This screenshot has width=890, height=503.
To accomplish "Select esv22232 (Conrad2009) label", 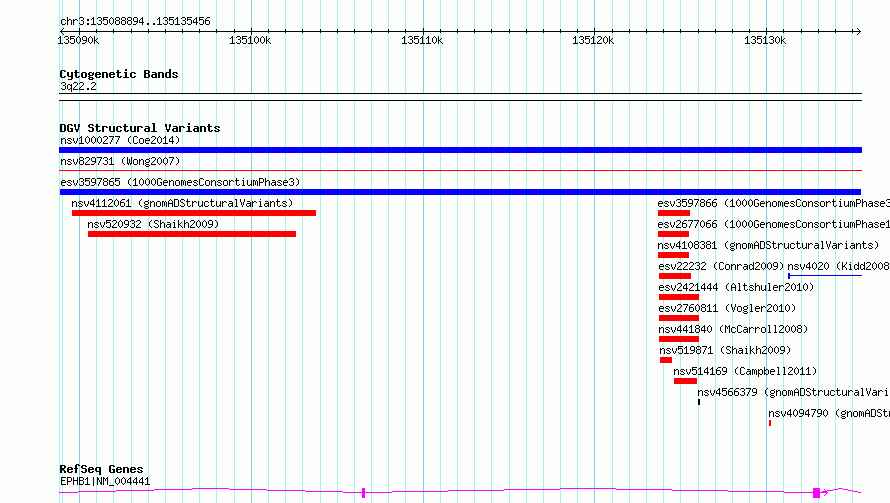I will 721,266.
